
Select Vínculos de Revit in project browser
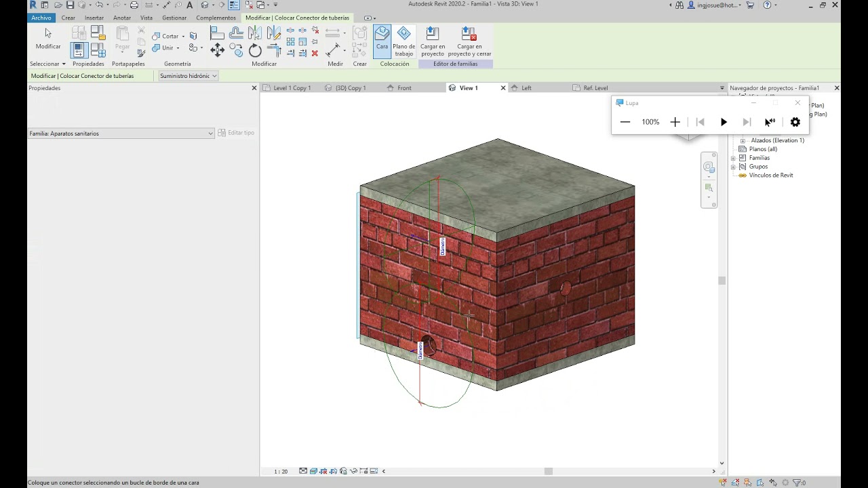770,176
